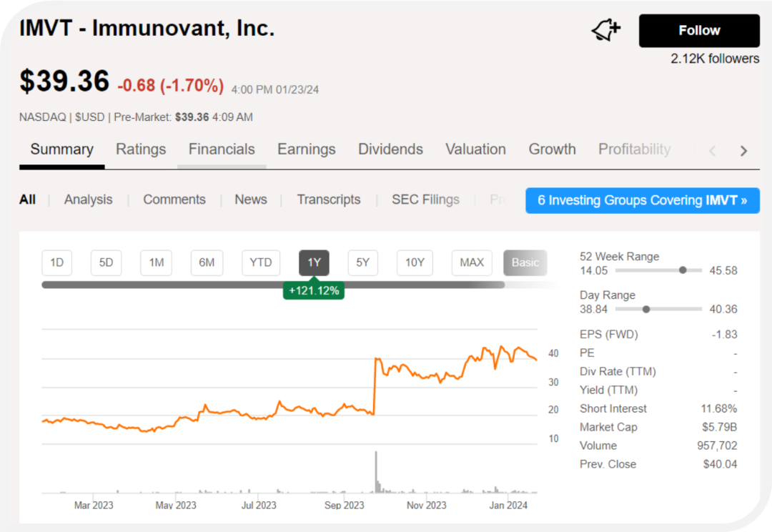Click the 52 Week Range slider marker
The image size is (772, 532).
[683, 270]
